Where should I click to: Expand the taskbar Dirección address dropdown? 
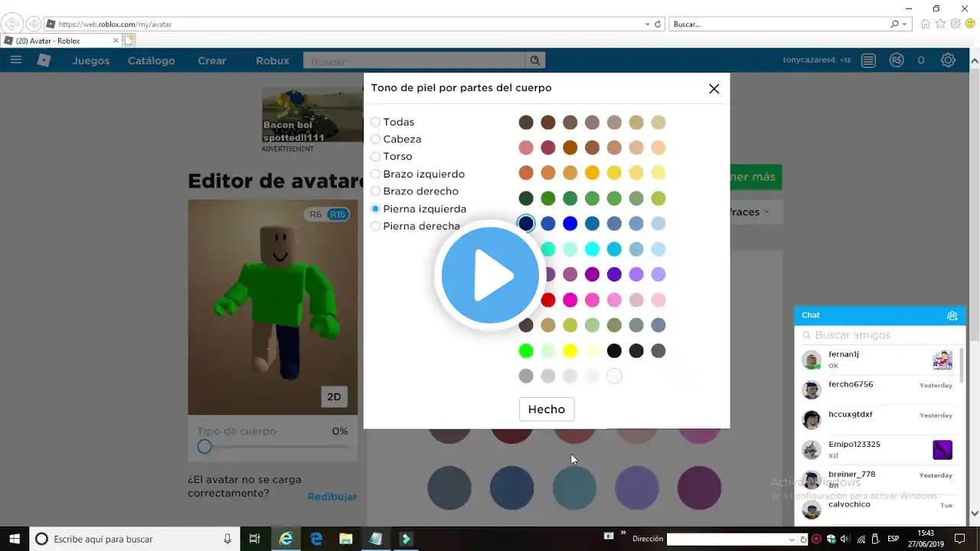[x=793, y=540]
